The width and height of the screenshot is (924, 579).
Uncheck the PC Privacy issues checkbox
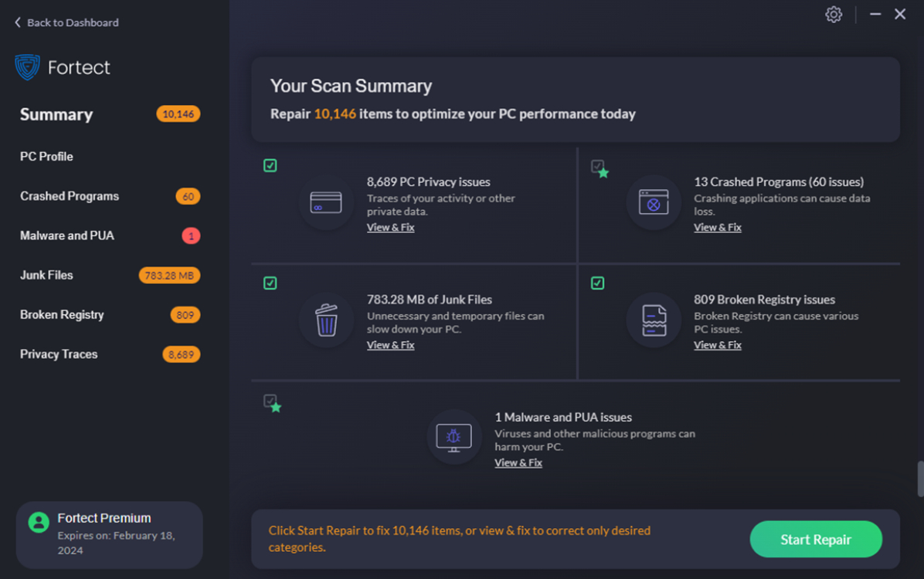point(270,165)
